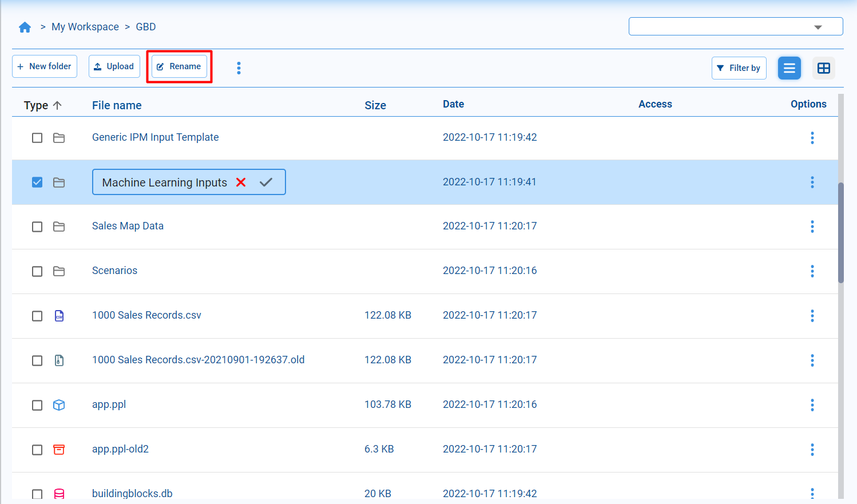Create a New folder
The image size is (857, 504).
point(45,66)
